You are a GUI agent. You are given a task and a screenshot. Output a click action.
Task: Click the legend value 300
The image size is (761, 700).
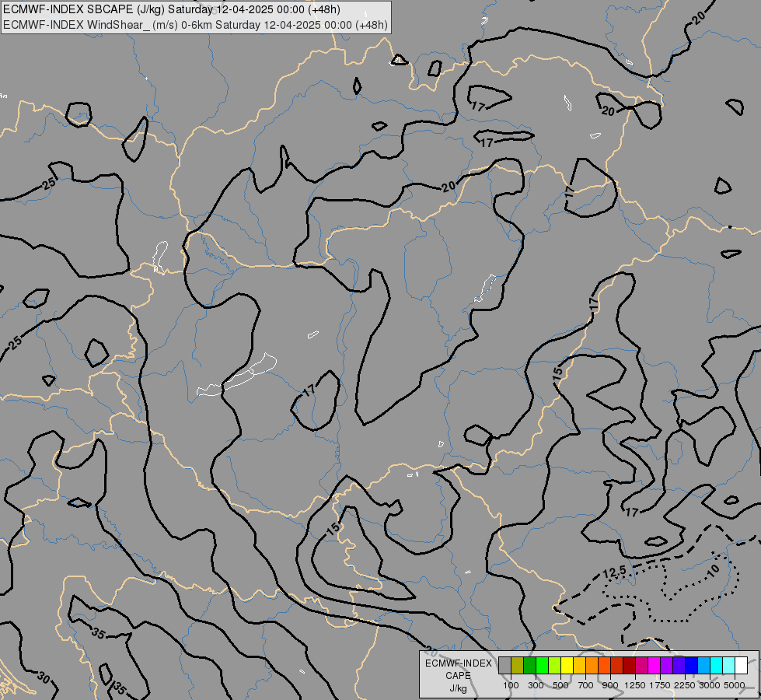(536, 685)
